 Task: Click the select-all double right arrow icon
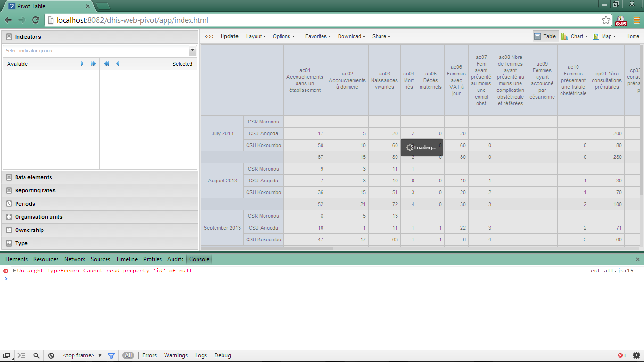click(x=93, y=64)
